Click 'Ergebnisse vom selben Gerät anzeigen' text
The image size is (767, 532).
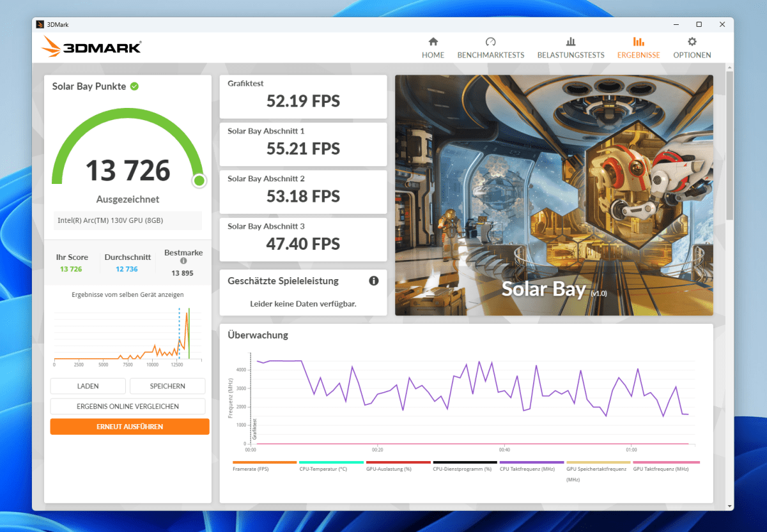pyautogui.click(x=128, y=294)
